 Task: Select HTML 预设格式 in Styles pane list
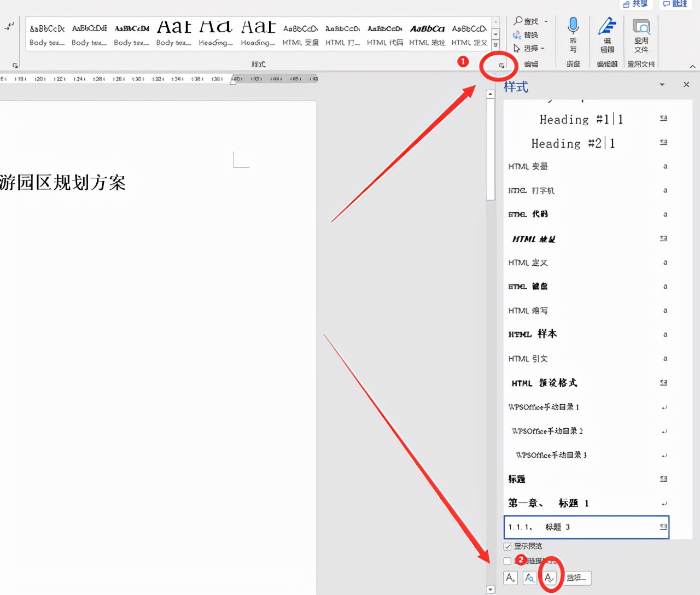[x=586, y=383]
